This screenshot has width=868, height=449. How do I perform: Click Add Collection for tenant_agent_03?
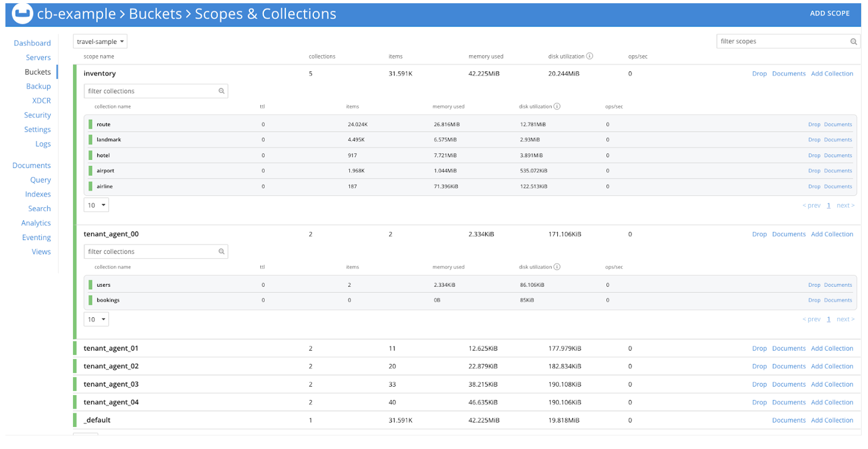[832, 384]
